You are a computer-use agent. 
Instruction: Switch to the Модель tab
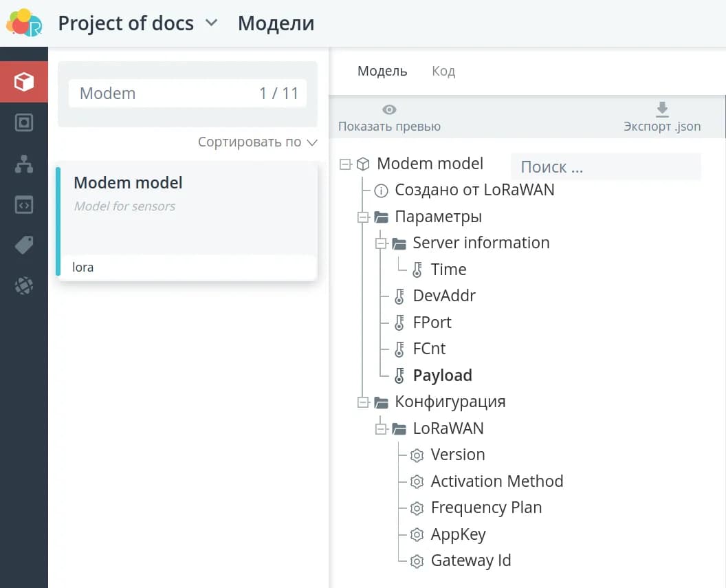click(x=382, y=71)
